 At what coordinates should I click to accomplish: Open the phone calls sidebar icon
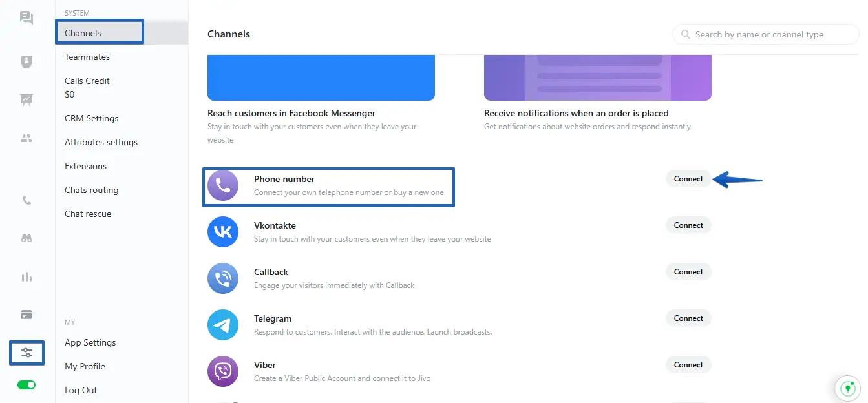pyautogui.click(x=26, y=200)
